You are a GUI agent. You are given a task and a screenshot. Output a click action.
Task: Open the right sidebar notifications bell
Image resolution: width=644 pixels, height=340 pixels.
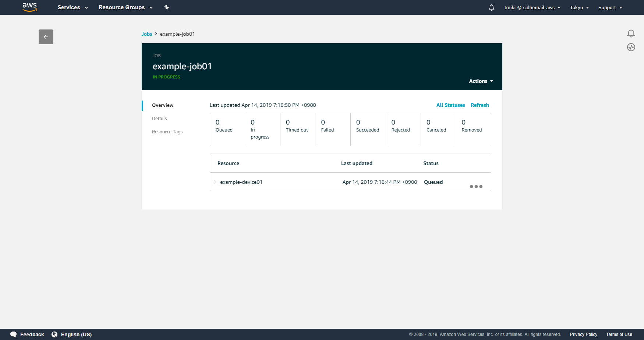[631, 34]
